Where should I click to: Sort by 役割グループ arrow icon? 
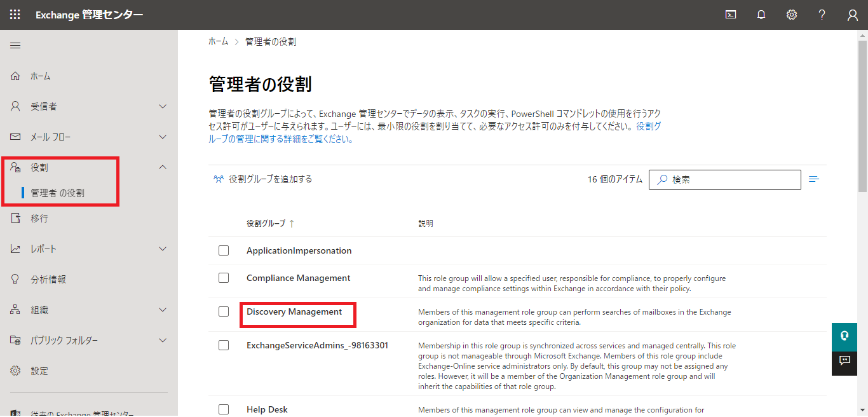click(x=292, y=224)
